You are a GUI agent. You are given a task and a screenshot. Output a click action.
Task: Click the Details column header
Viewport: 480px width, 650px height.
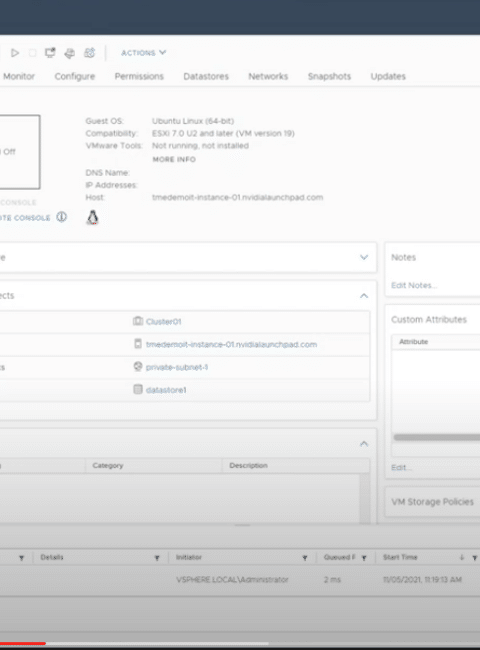point(52,557)
